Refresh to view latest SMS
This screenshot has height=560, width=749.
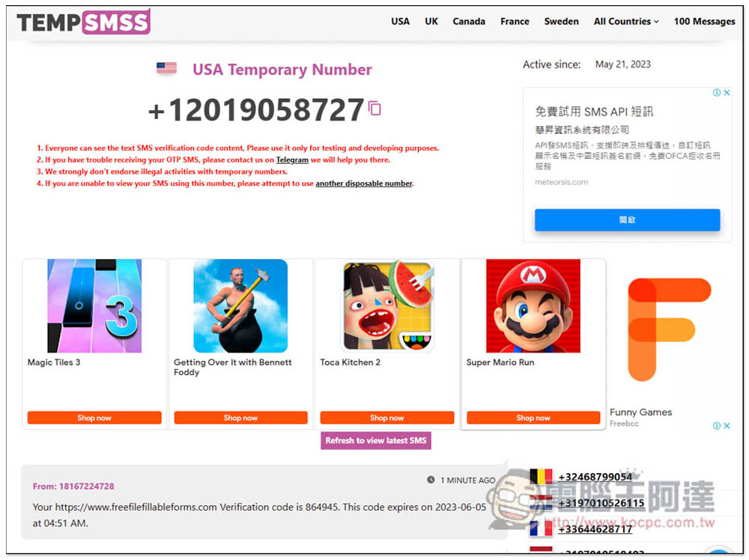pyautogui.click(x=376, y=440)
